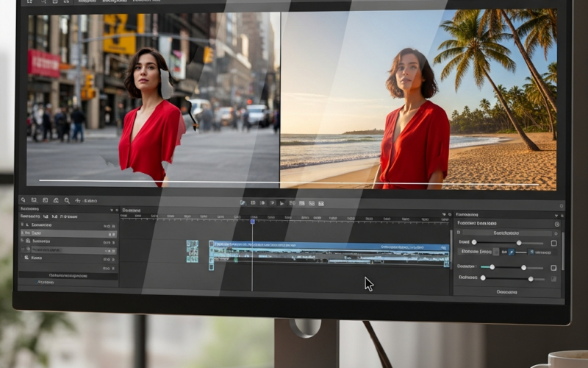Click the blue highlighted icon in the properties panel

[511, 252]
